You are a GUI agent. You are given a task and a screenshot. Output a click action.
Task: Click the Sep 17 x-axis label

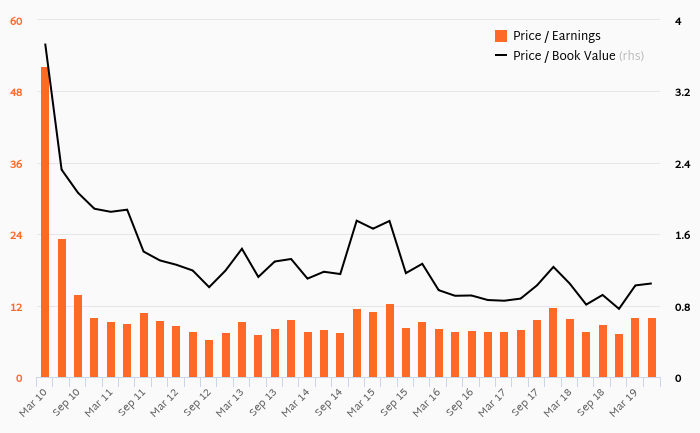click(x=525, y=403)
